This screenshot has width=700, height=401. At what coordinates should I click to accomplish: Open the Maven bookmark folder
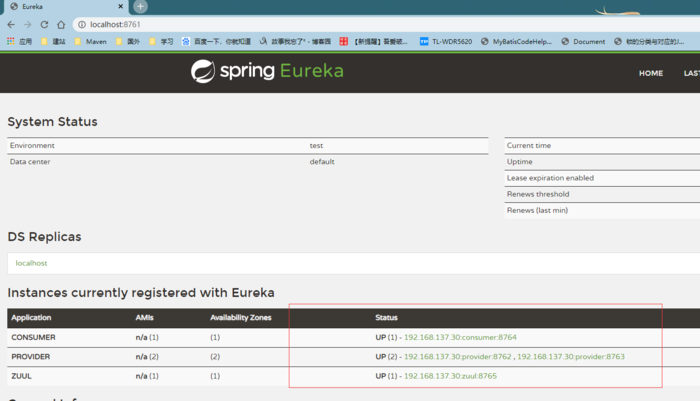(x=91, y=42)
